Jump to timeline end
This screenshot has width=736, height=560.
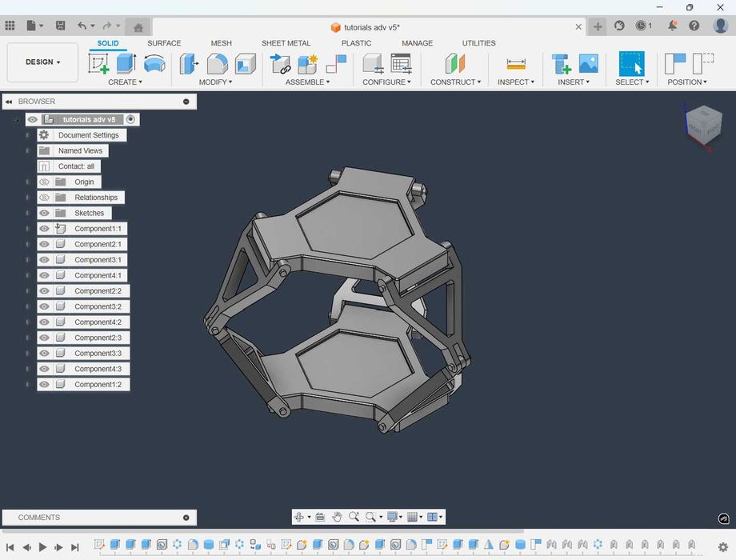coord(75,547)
